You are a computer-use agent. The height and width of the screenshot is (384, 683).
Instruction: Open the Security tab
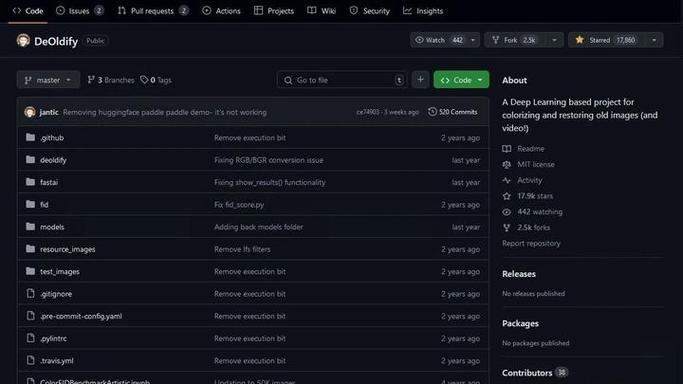tap(369, 11)
